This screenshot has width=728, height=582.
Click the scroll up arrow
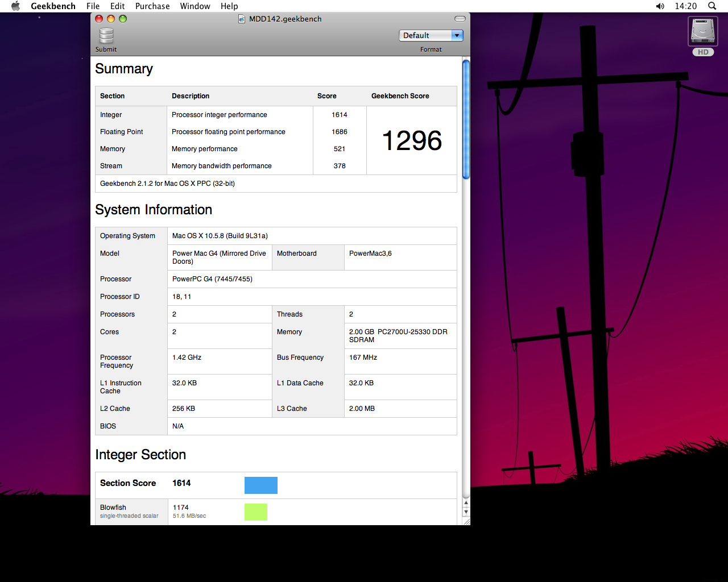(466, 503)
